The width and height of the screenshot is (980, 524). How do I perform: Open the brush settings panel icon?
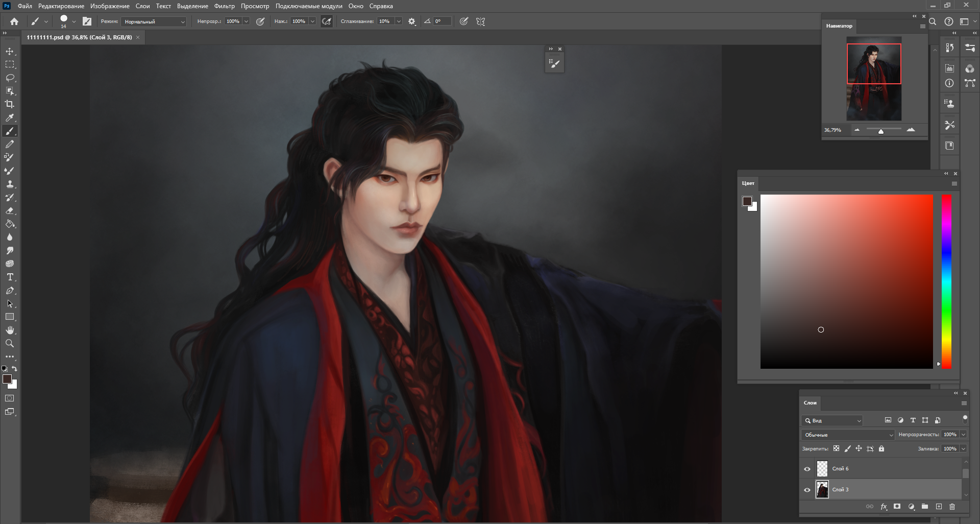pyautogui.click(x=87, y=21)
